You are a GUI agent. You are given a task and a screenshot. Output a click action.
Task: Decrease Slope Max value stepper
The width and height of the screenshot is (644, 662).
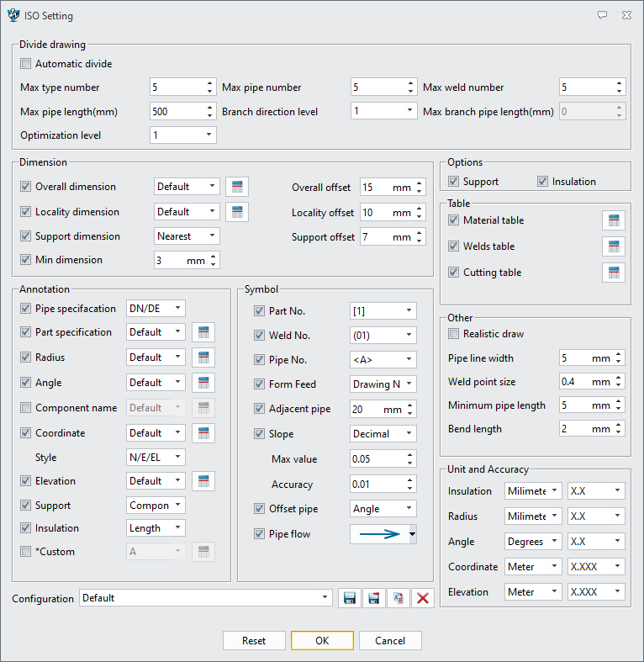point(409,463)
